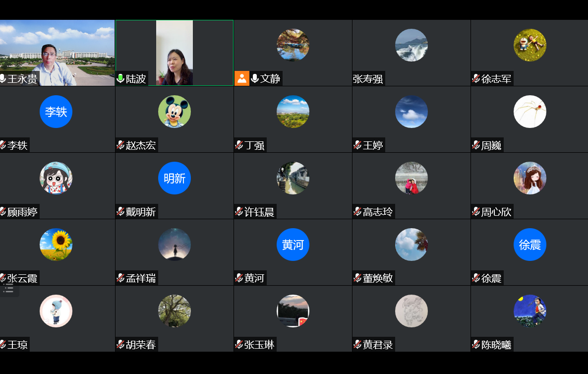Viewport: 588px width, 374px height.
Task: Select 王永贵's video tile
Action: click(x=57, y=53)
